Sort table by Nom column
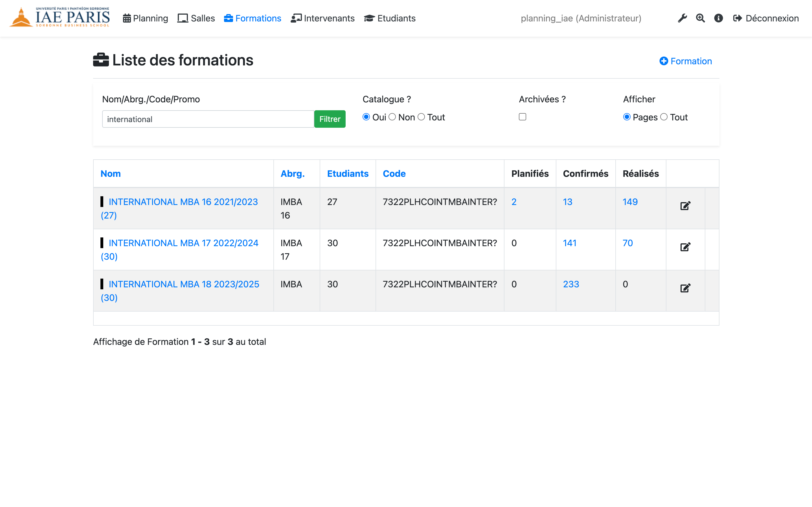 tap(111, 174)
